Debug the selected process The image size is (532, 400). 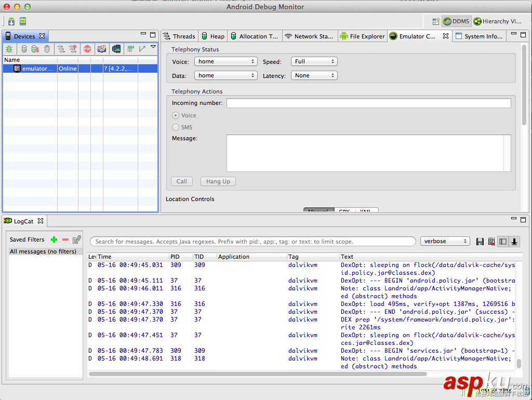pos(9,48)
